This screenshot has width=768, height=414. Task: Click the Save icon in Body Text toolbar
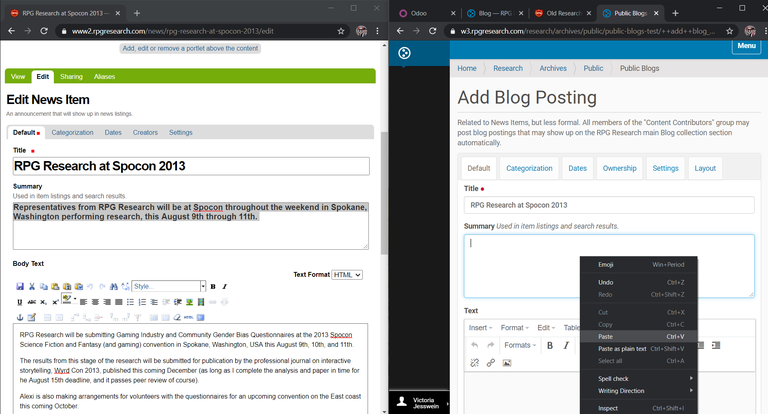pos(20,287)
